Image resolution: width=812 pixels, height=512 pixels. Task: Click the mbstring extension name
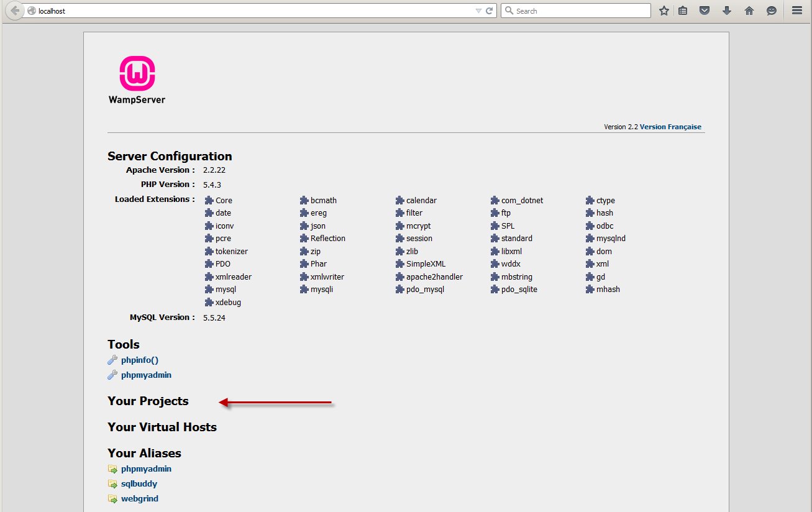click(x=517, y=277)
